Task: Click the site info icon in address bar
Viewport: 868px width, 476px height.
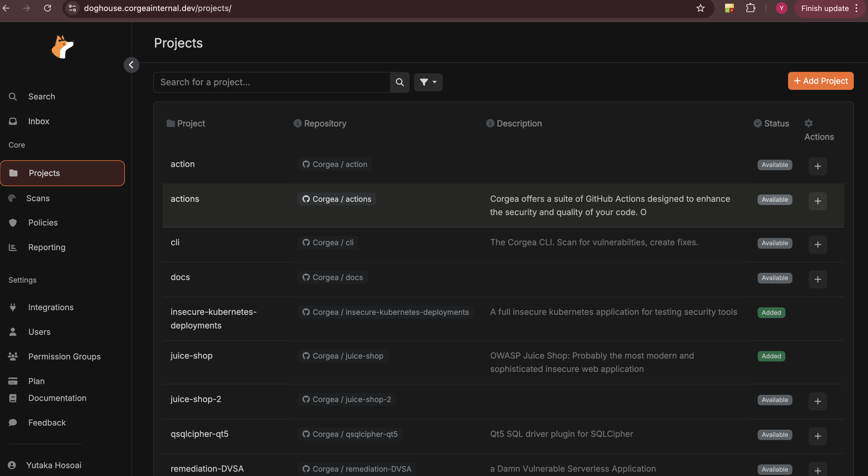Action: pos(72,8)
